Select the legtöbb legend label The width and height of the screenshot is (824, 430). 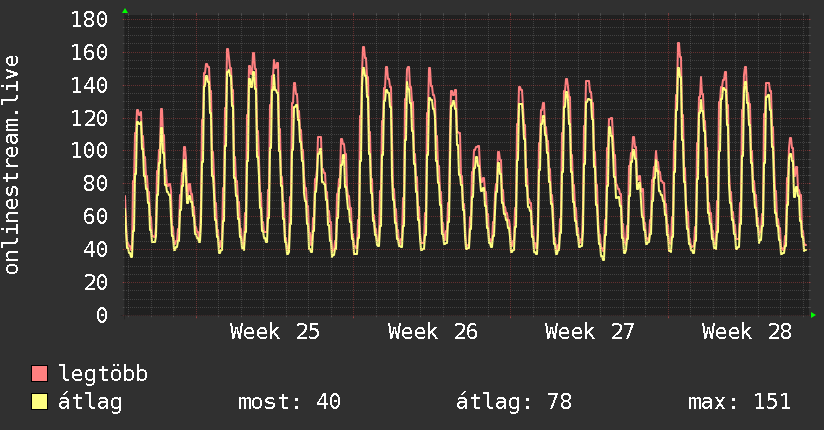click(103, 374)
